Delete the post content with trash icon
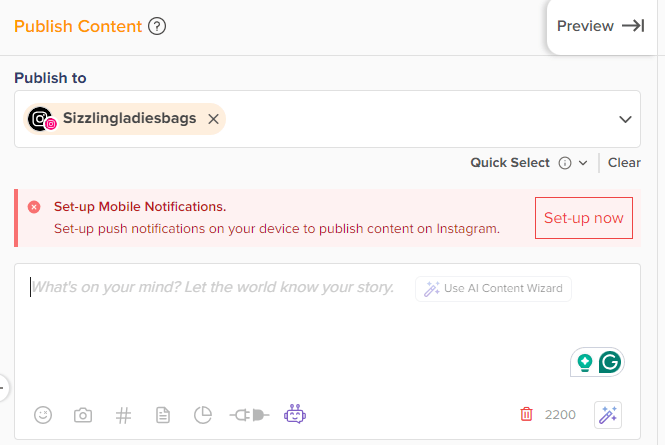Image resolution: width=665 pixels, height=445 pixels. 526,414
